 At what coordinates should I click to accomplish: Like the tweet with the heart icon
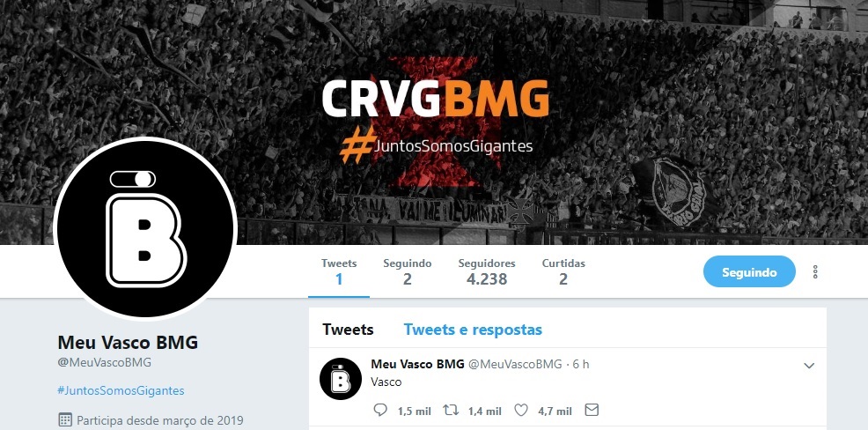click(x=521, y=410)
